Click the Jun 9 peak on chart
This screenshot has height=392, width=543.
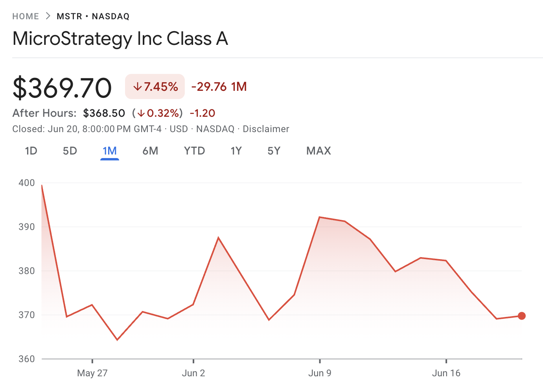tap(320, 217)
